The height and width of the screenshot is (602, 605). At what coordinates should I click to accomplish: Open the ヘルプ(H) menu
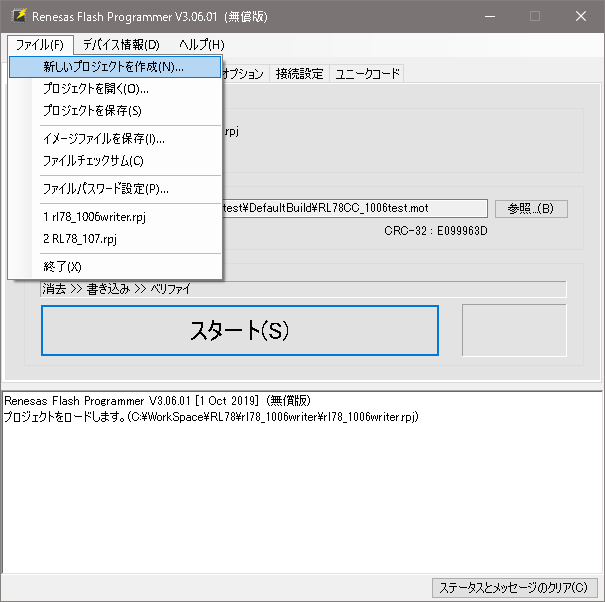pyautogui.click(x=201, y=45)
